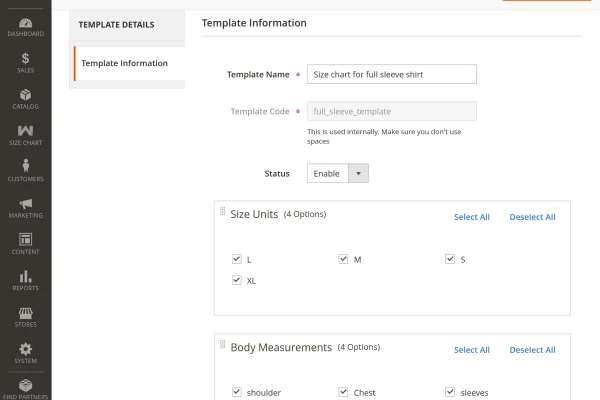
Task: Click Select All for Size Units
Action: pos(471,217)
